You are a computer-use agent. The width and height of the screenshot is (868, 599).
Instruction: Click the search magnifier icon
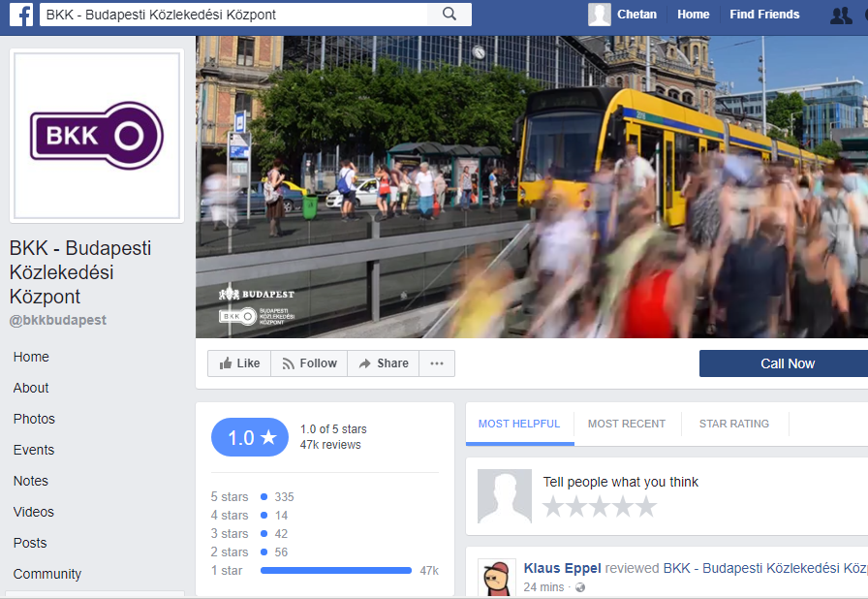[x=449, y=15]
